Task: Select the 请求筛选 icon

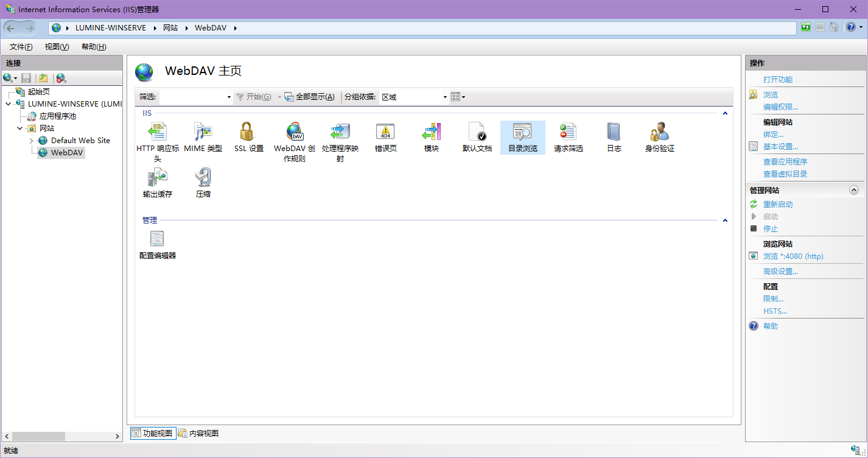Action: pyautogui.click(x=568, y=132)
